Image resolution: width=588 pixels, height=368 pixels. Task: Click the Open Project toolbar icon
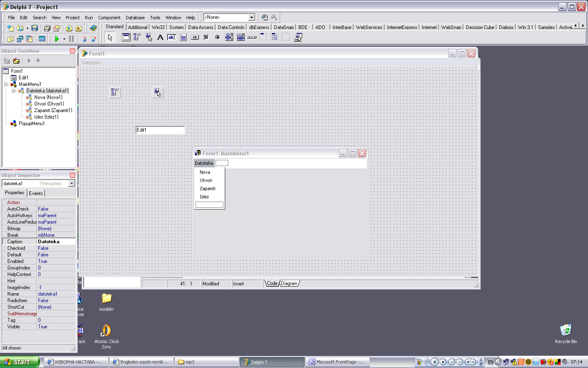click(57, 28)
